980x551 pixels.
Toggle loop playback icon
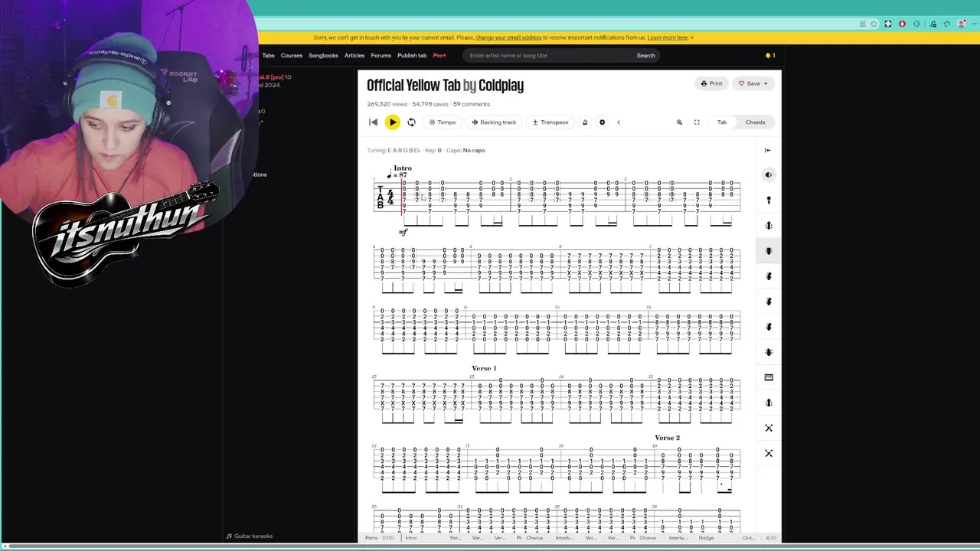[x=411, y=122]
